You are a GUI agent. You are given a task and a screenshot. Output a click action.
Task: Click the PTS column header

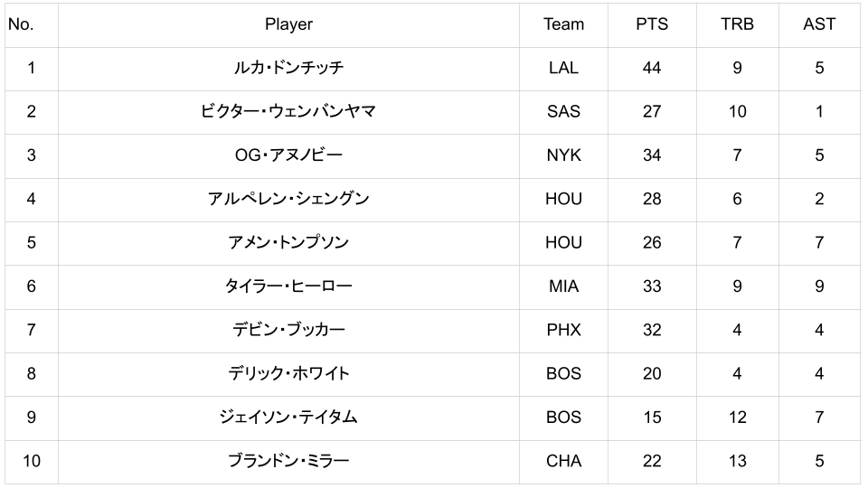[652, 24]
